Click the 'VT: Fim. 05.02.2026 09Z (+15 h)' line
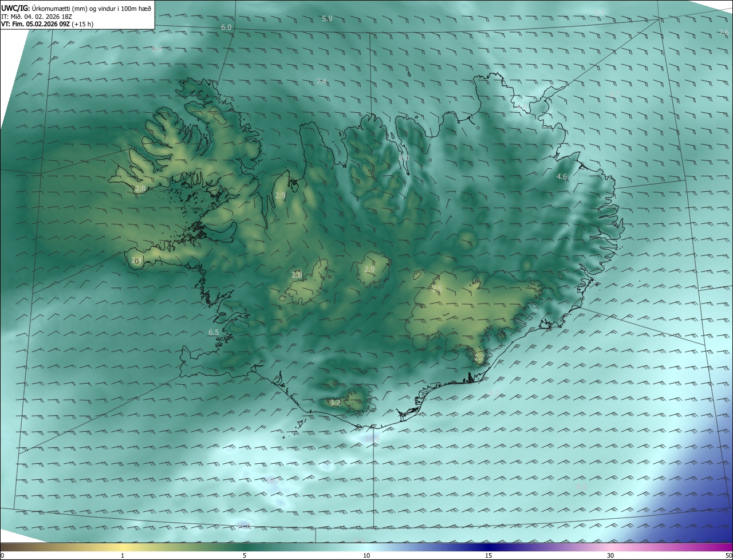The width and height of the screenshot is (733, 560). click(47, 24)
